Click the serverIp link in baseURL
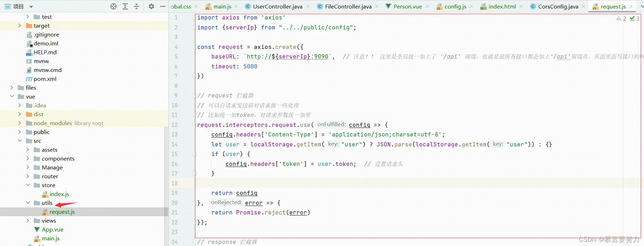The image size is (644, 246). [x=293, y=57]
